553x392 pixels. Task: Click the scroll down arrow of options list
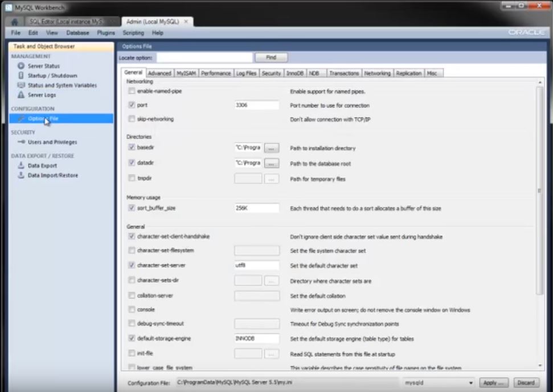(540, 366)
